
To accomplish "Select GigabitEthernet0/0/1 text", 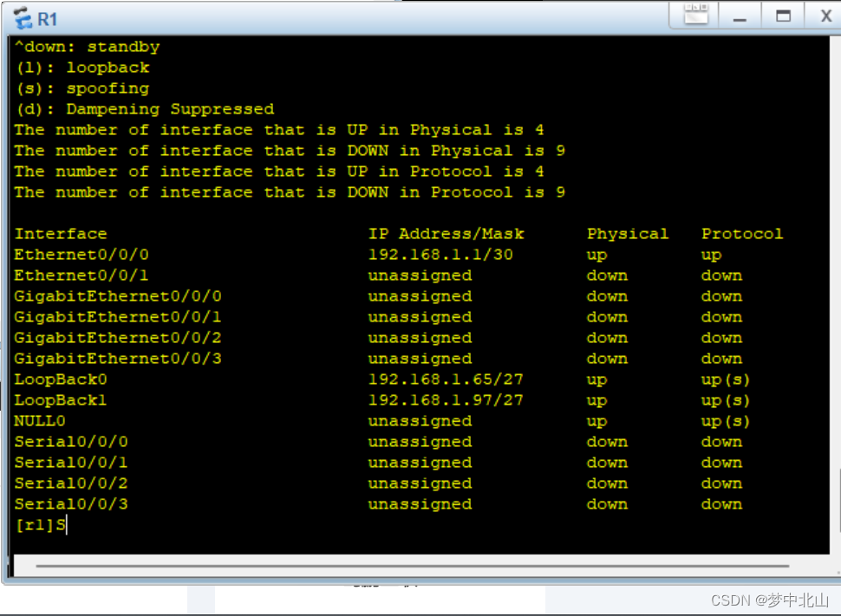I will [118, 317].
